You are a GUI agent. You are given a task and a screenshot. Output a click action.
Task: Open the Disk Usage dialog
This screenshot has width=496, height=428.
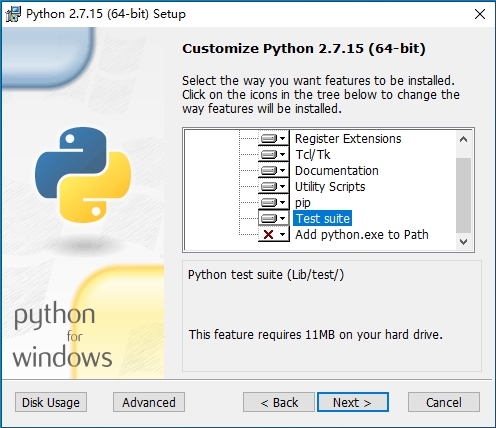51,402
